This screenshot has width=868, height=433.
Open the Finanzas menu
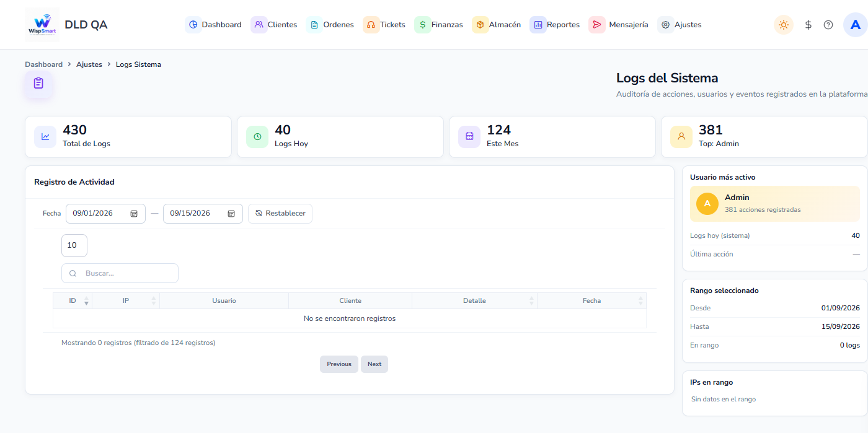pyautogui.click(x=440, y=25)
